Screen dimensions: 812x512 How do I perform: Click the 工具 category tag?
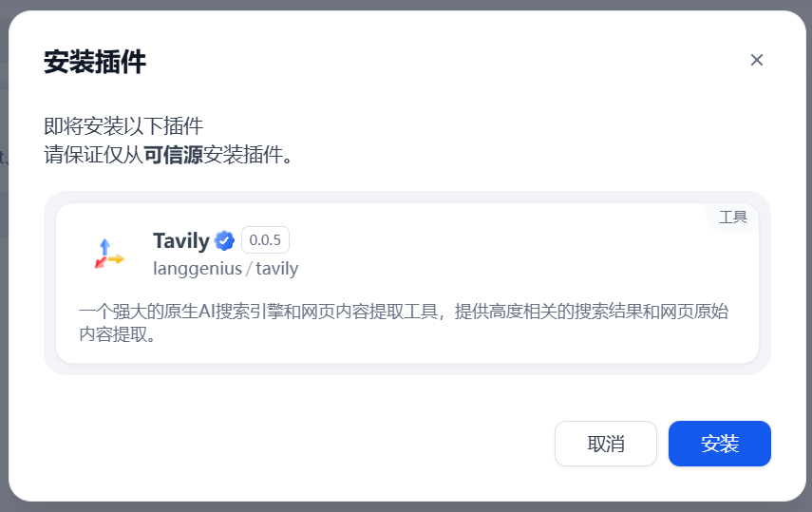click(x=733, y=218)
